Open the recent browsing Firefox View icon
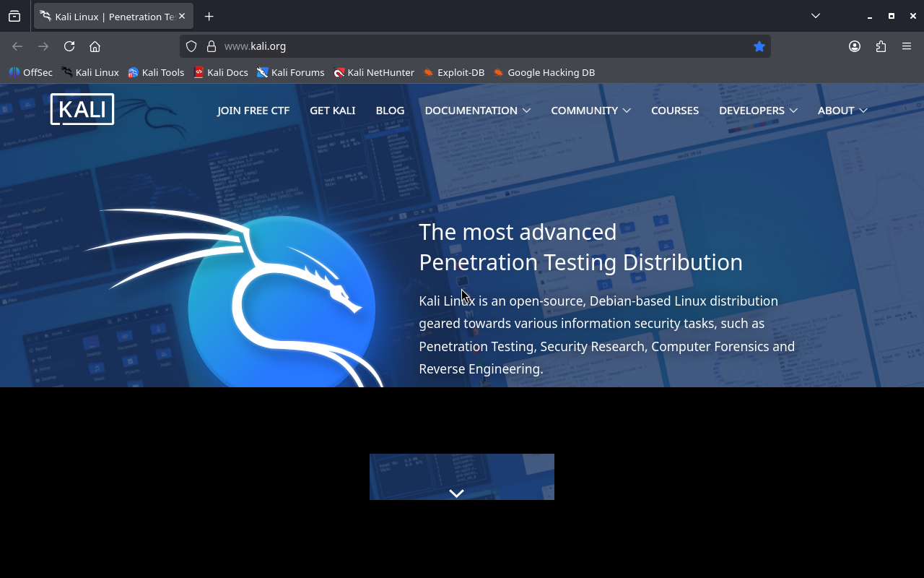The image size is (924, 578). pos(14,16)
